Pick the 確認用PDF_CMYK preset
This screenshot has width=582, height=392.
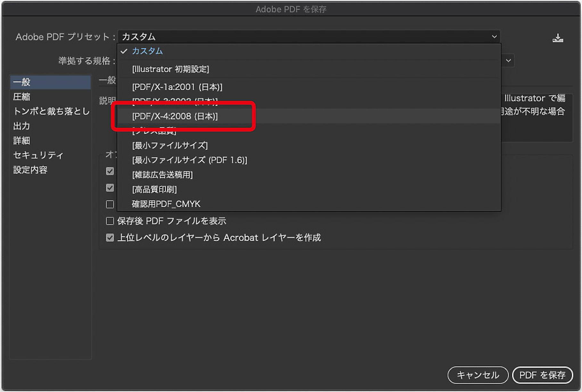point(166,204)
